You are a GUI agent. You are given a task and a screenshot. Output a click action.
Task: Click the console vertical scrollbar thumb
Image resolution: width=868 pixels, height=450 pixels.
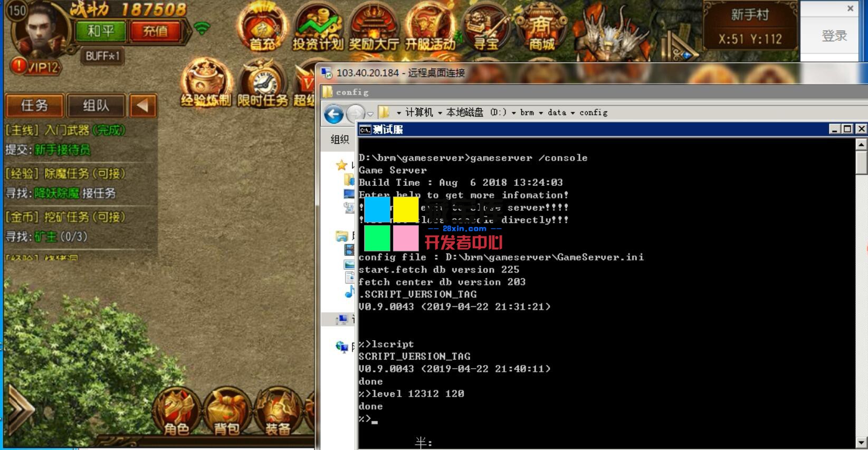pos(861,163)
